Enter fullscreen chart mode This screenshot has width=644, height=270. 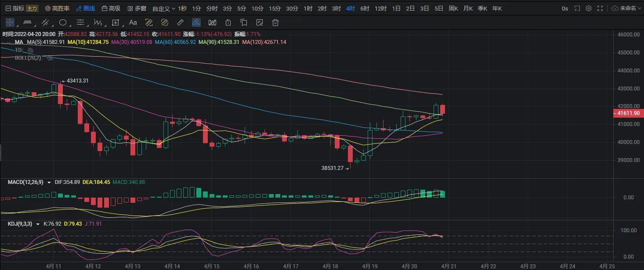click(x=600, y=8)
